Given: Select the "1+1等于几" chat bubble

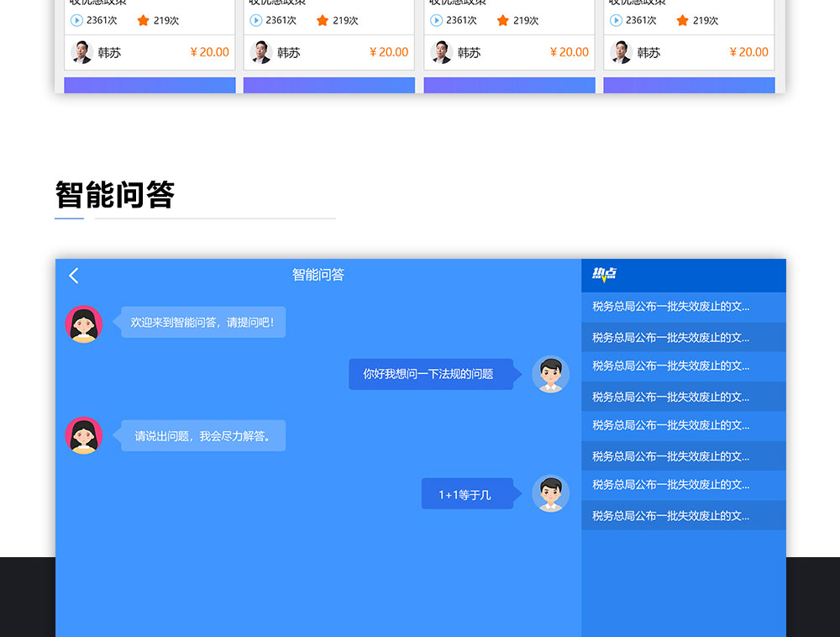Looking at the screenshot, I should coord(465,494).
